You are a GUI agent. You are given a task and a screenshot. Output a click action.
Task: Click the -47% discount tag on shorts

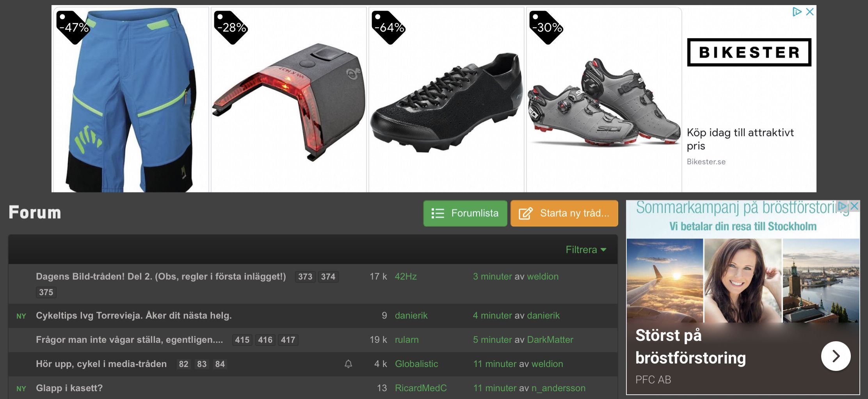point(73,27)
